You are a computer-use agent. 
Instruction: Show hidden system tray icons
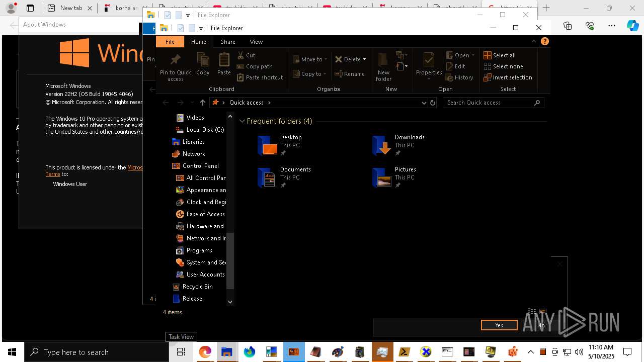(x=530, y=352)
